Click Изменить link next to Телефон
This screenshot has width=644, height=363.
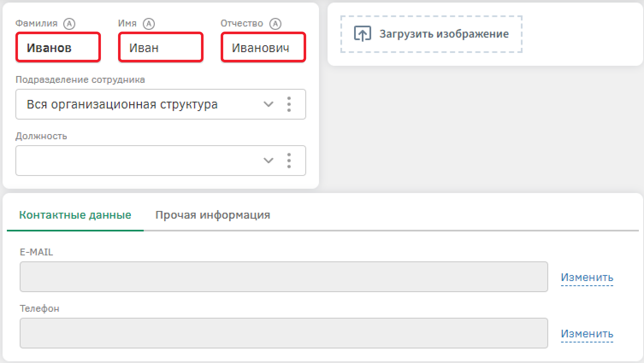pyautogui.click(x=587, y=334)
